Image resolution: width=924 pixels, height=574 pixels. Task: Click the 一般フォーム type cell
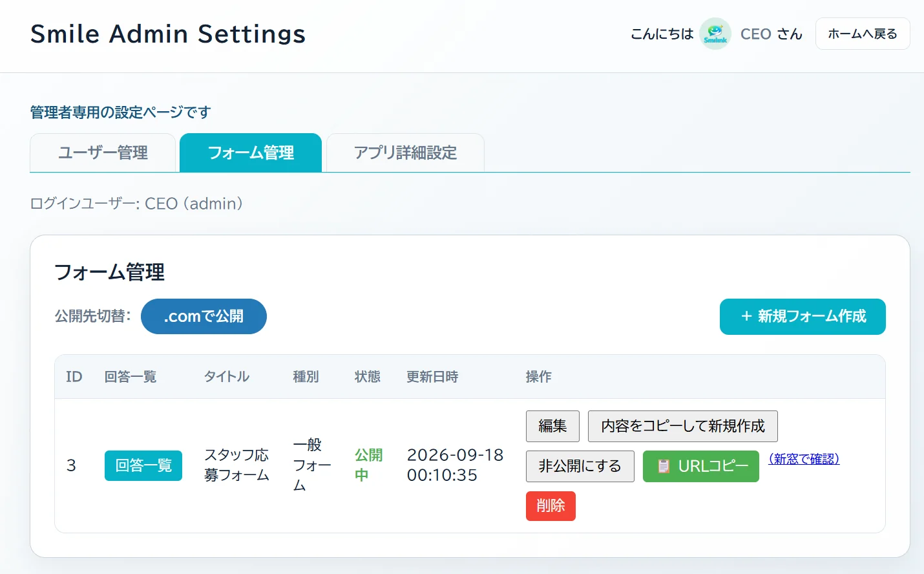click(x=312, y=465)
